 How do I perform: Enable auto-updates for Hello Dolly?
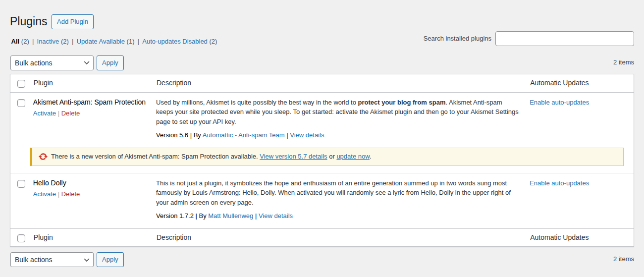coord(559,183)
